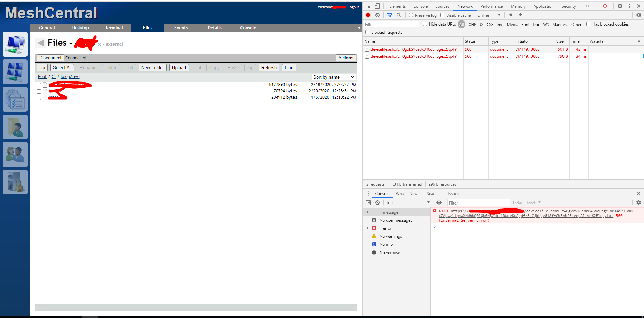Click the New Folder button
Screen dimensions: 644x318
coord(152,67)
